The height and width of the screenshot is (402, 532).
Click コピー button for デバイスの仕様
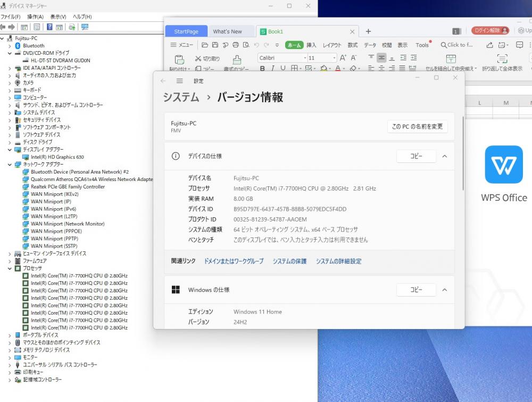(417, 156)
